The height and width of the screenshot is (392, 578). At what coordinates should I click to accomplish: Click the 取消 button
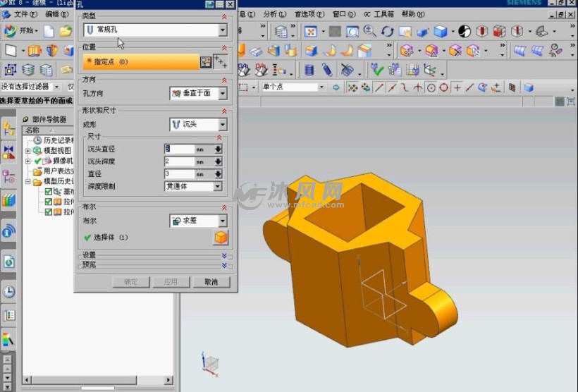[x=211, y=282]
